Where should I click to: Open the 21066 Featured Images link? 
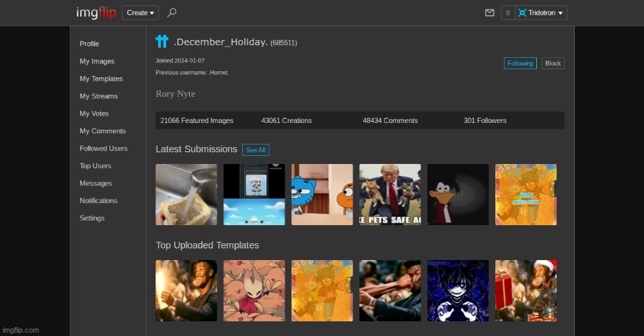196,121
